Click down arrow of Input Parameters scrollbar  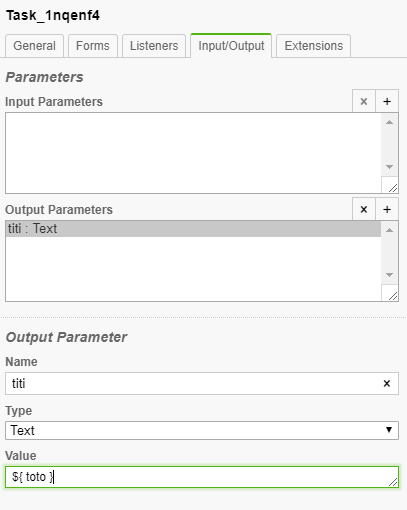point(389,167)
